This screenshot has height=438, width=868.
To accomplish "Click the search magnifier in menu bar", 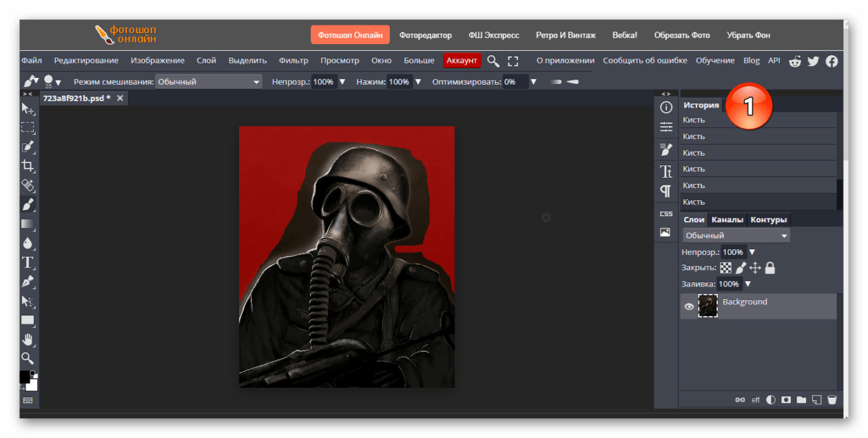I will 493,61.
